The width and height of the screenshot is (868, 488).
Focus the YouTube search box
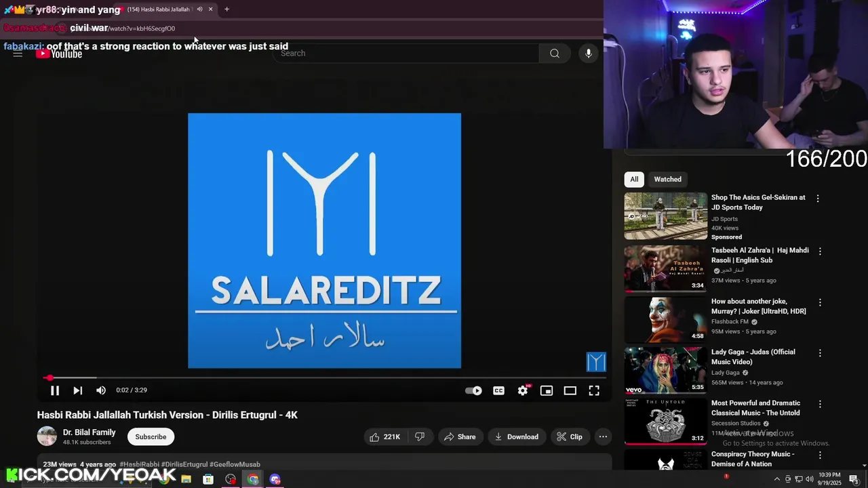(x=406, y=53)
